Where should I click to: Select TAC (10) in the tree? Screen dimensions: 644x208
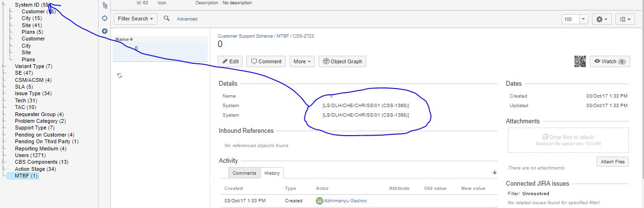pos(25,107)
